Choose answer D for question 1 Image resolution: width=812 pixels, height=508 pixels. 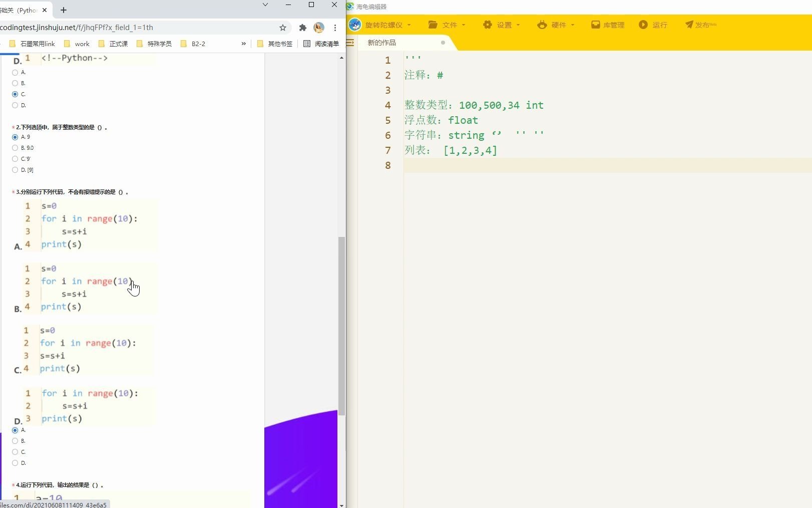(x=15, y=105)
